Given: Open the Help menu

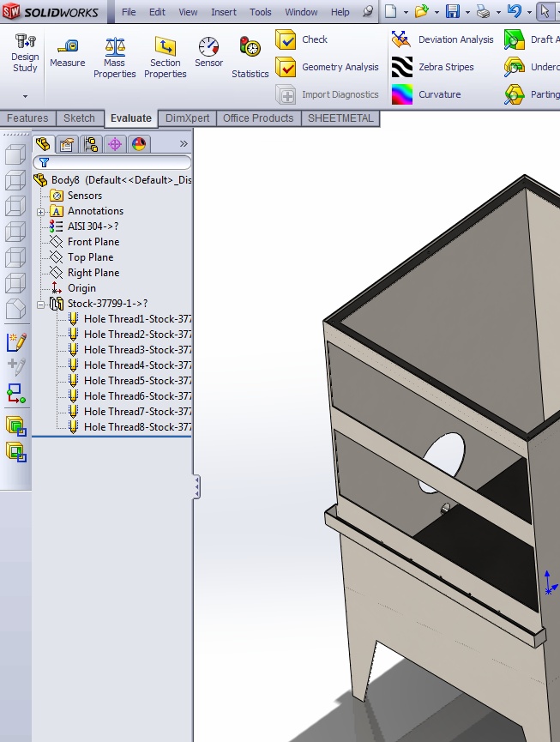Looking at the screenshot, I should pos(340,12).
